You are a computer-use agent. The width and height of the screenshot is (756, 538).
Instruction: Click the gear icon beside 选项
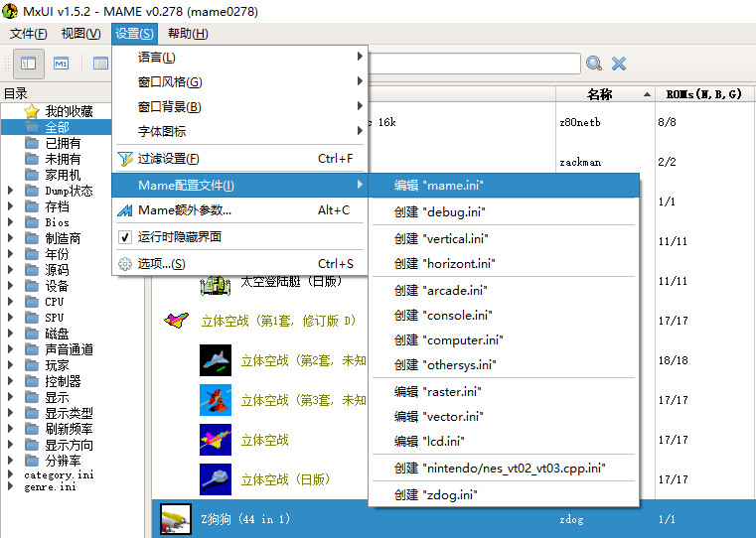(x=125, y=264)
